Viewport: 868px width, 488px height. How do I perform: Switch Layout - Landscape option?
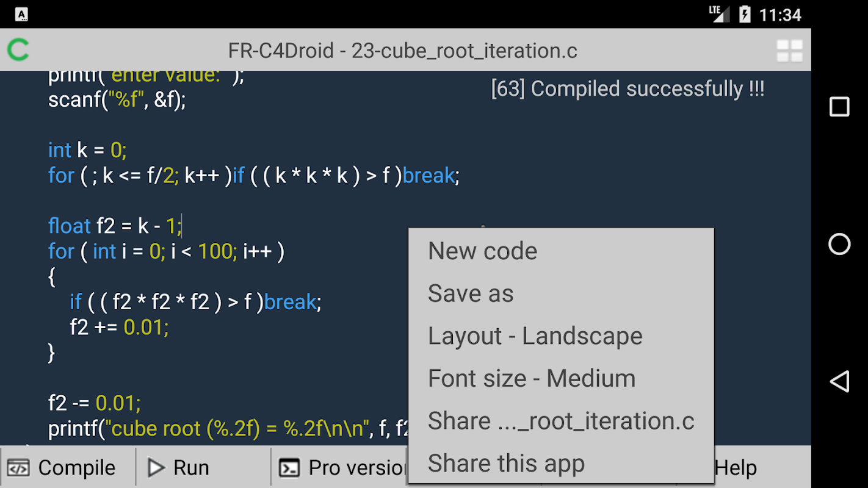535,336
